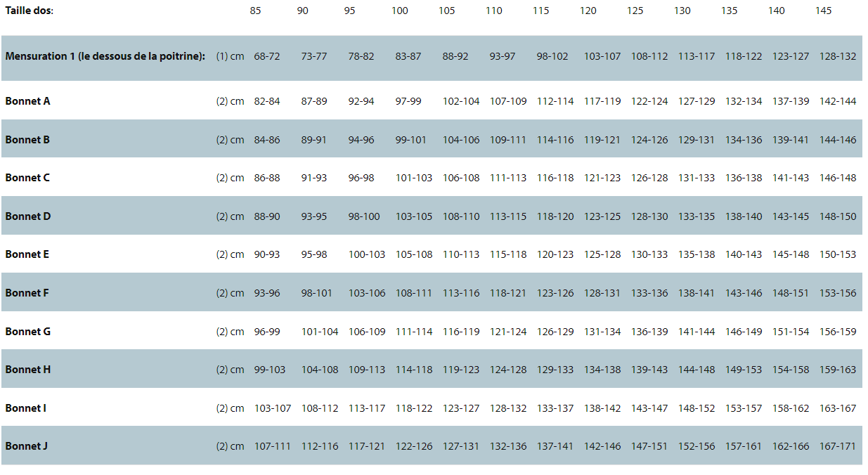Click the Bonnet I row label
The width and height of the screenshot is (868, 475).
point(26,408)
